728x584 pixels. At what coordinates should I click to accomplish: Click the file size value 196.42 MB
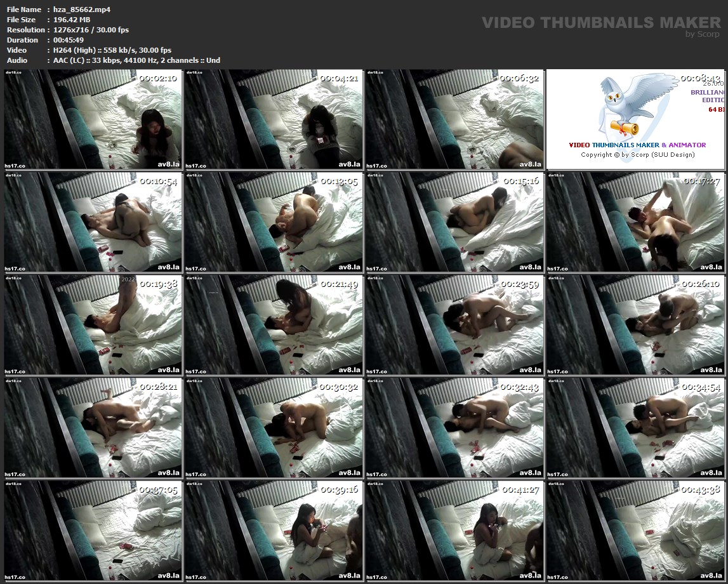(x=72, y=20)
